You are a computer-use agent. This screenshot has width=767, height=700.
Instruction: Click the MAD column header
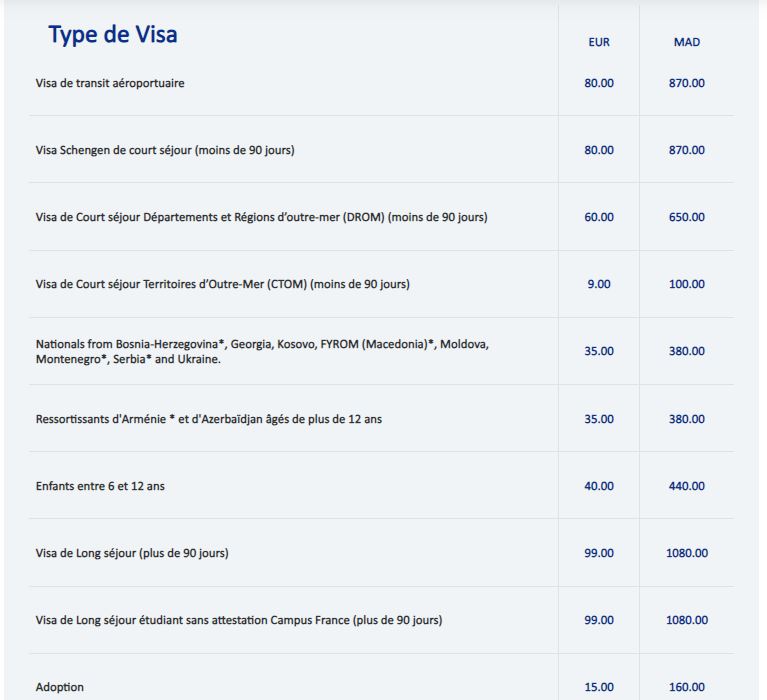tap(687, 43)
